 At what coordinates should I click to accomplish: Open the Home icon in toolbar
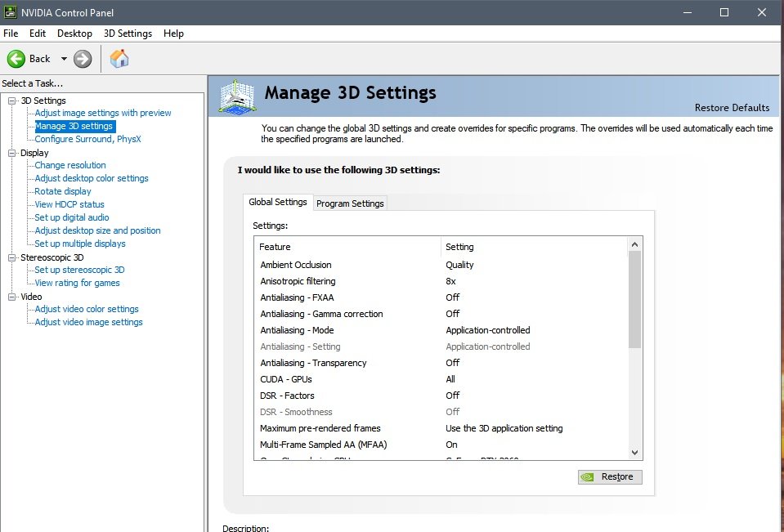point(119,59)
